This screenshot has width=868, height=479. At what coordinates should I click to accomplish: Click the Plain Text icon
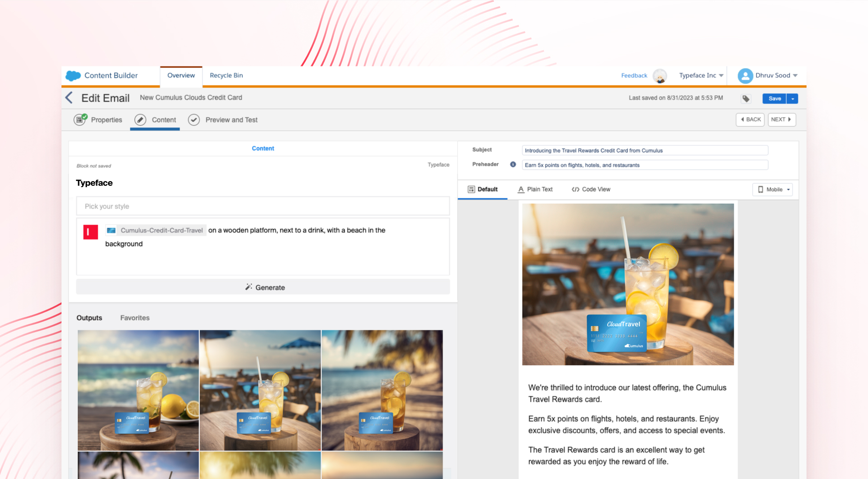pos(521,189)
